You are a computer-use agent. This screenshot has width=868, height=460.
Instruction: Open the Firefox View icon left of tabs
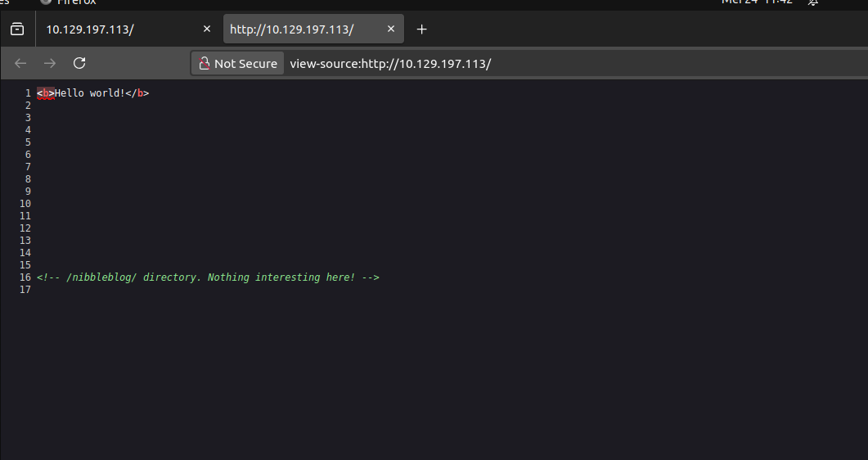click(17, 29)
